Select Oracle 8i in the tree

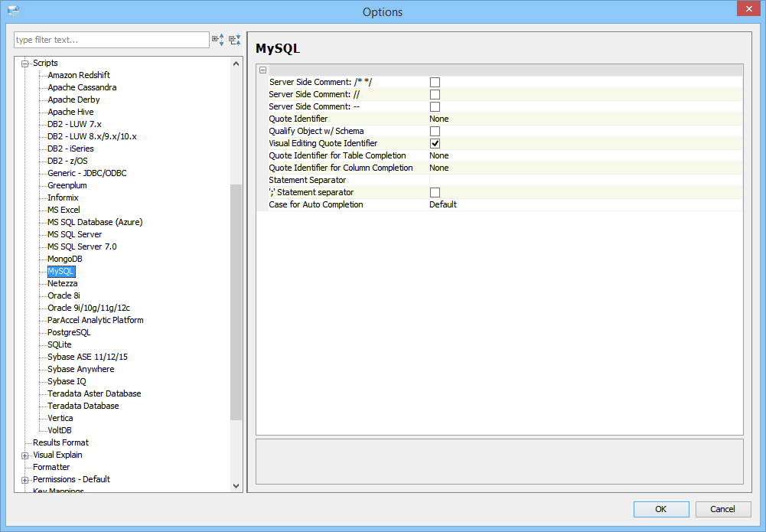click(x=64, y=295)
